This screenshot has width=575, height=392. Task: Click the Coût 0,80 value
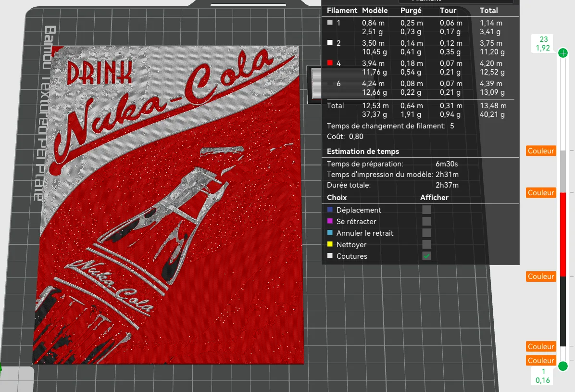pos(356,137)
